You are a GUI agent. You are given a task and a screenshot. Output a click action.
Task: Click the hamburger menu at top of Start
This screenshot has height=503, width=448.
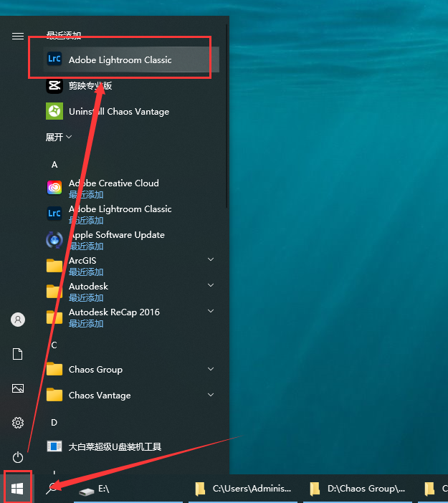coord(18,36)
